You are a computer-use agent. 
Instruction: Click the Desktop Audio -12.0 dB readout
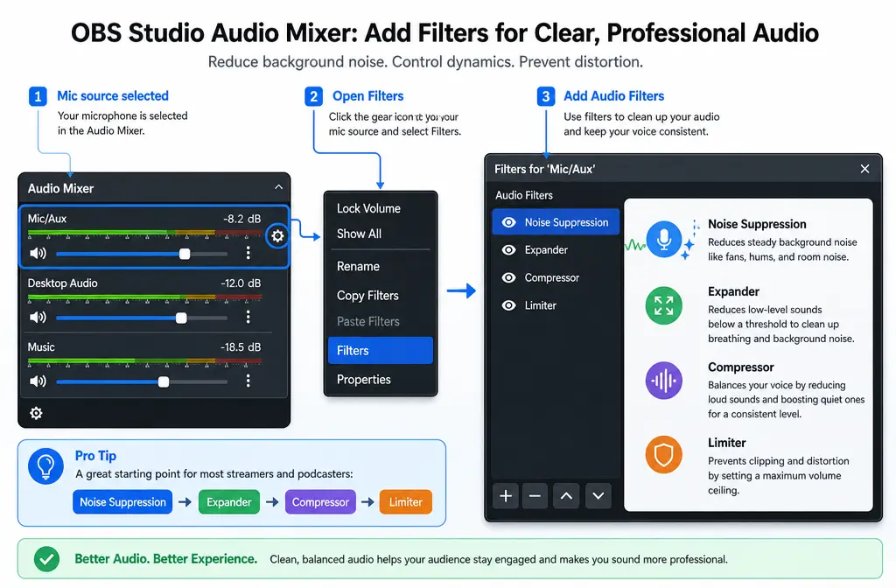(x=241, y=283)
